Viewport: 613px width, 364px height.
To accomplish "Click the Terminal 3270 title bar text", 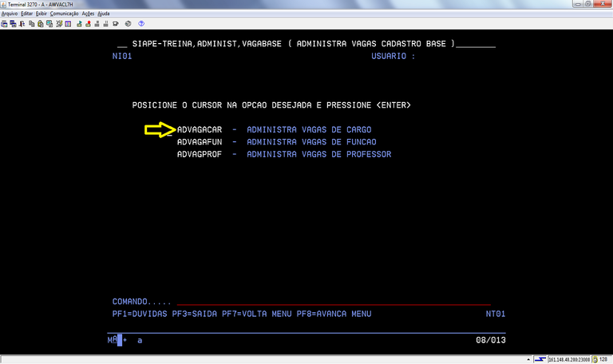I will [40, 4].
